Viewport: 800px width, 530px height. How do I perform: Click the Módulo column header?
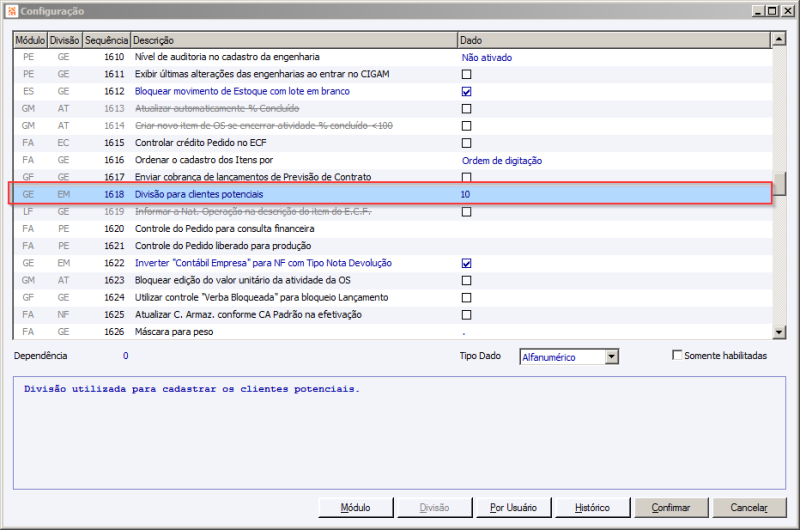(30, 40)
